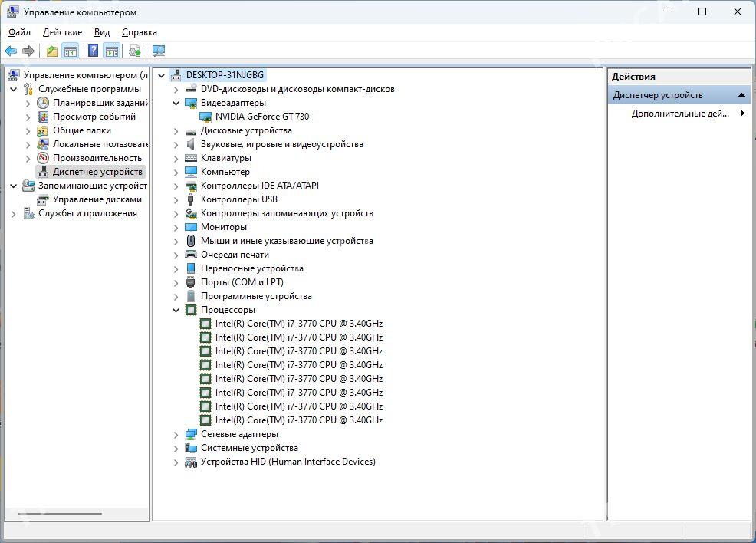Expand Службы и приложения in left tree
The image size is (756, 543).
click(x=14, y=214)
